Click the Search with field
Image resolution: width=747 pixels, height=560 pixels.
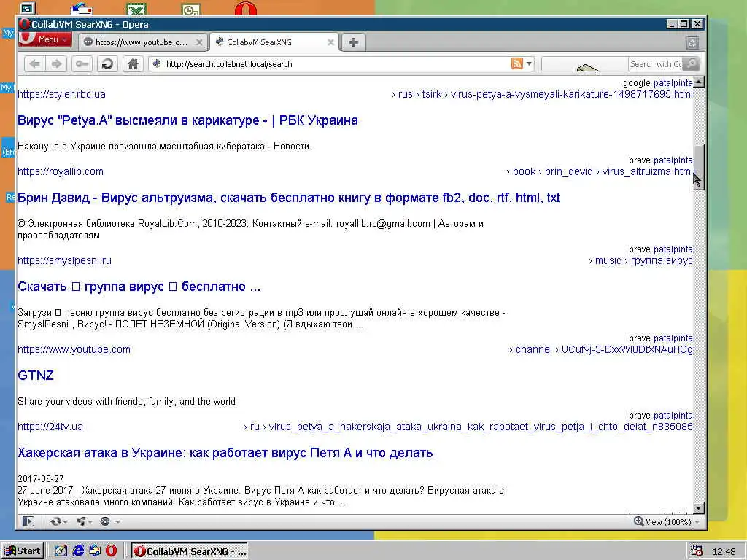(656, 64)
